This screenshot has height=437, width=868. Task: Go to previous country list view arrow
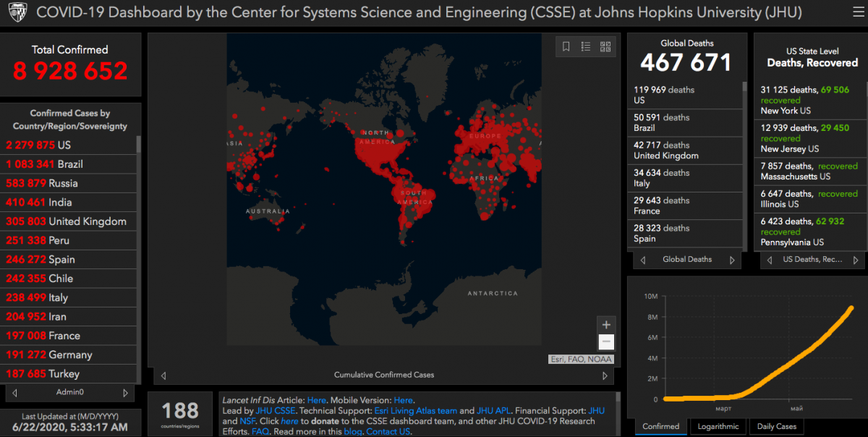pyautogui.click(x=15, y=393)
